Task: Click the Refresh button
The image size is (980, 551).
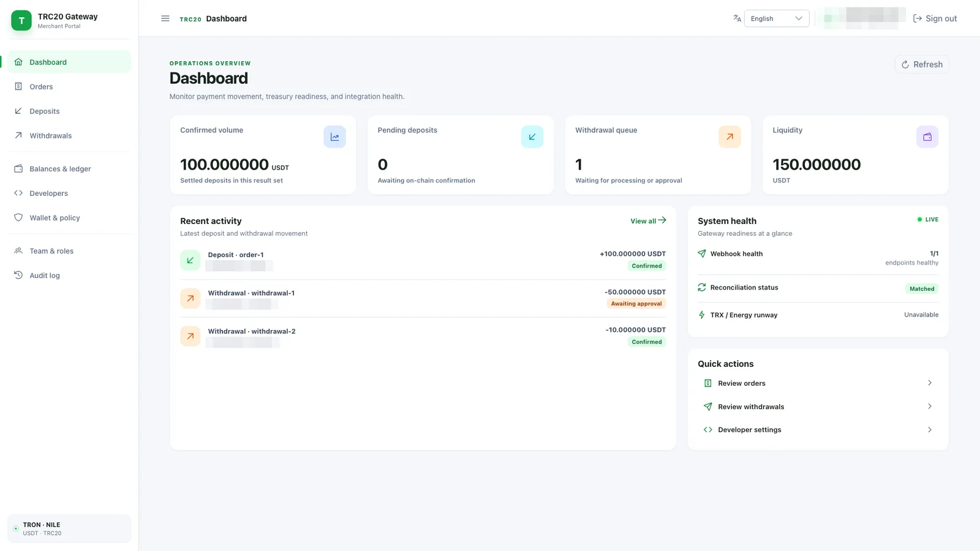Action: coord(922,64)
